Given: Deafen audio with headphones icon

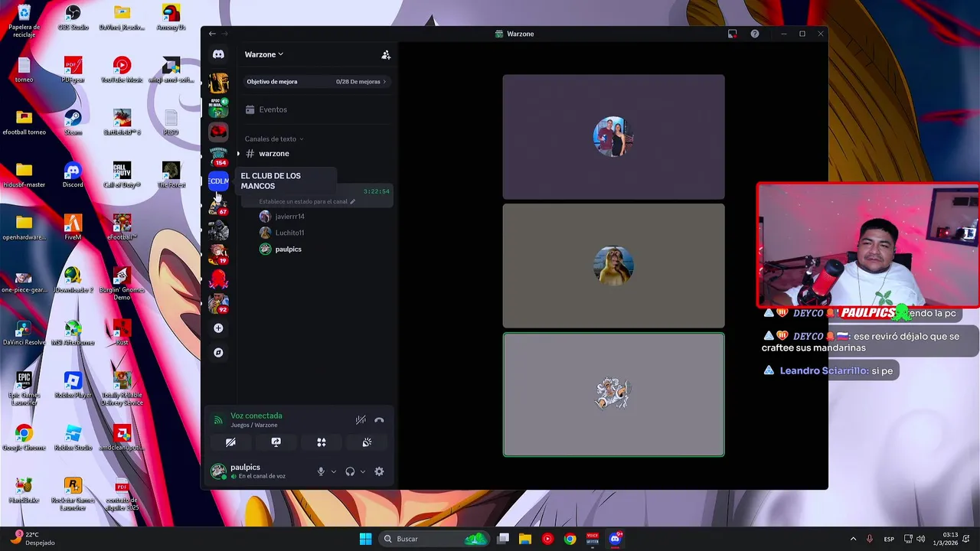Looking at the screenshot, I should 350,471.
